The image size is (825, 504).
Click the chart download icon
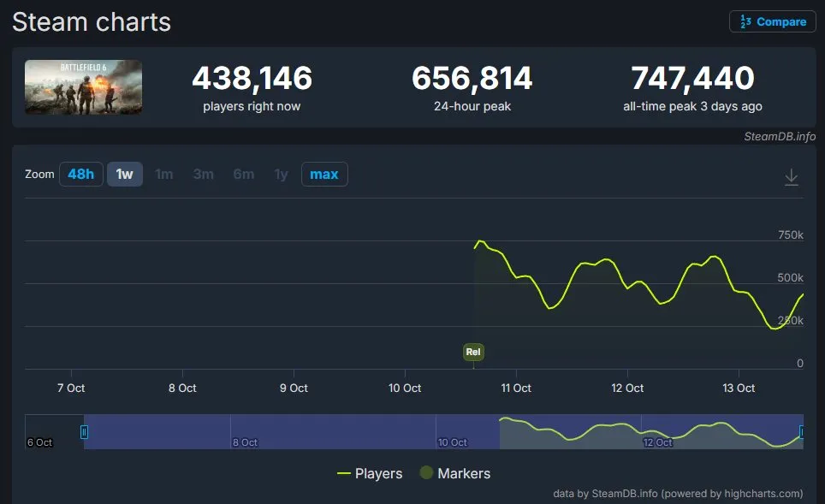pyautogui.click(x=791, y=177)
